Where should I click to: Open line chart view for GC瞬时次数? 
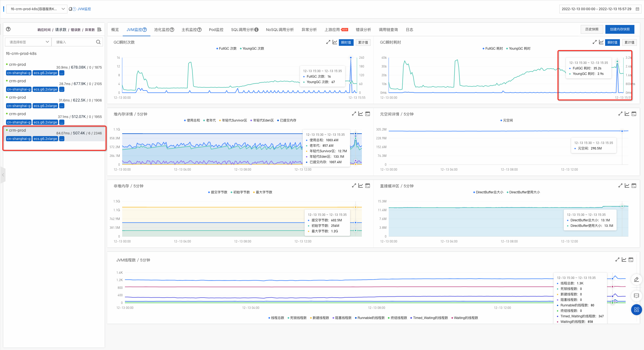(x=335, y=42)
